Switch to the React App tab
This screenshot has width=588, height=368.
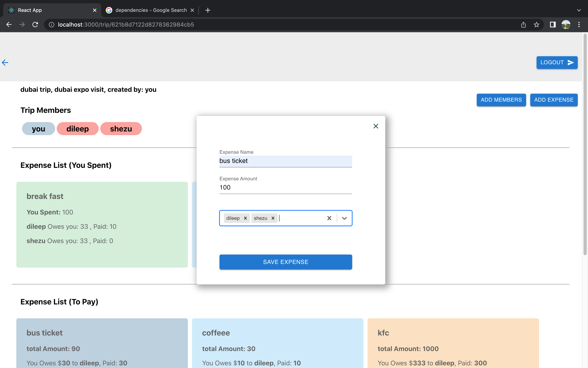52,10
